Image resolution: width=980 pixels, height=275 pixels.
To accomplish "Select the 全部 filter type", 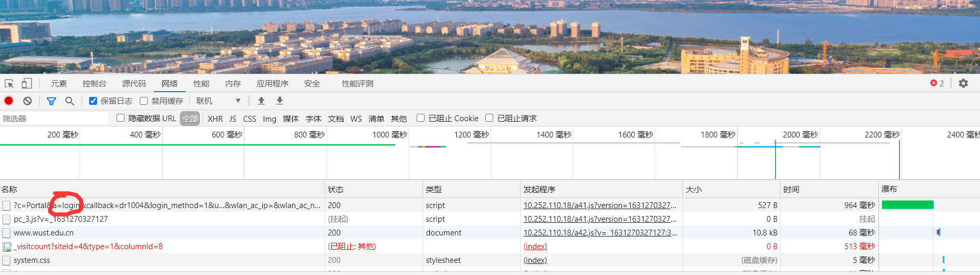I will coord(190,119).
